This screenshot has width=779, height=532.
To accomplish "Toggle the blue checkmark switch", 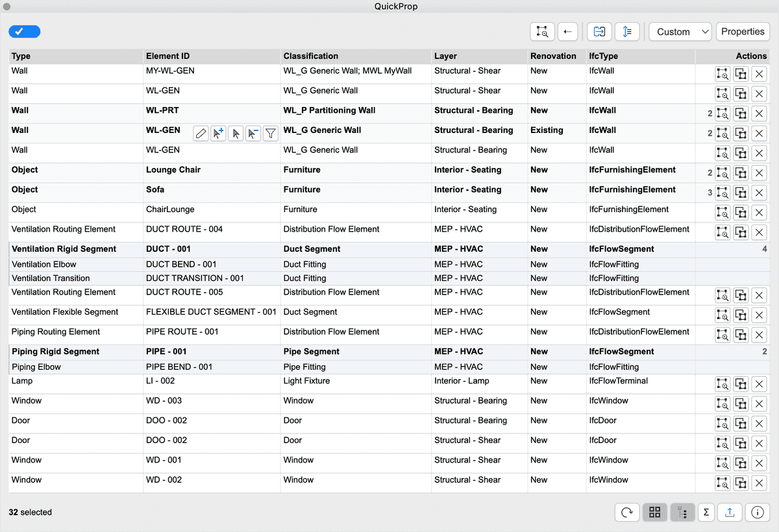I will point(25,32).
